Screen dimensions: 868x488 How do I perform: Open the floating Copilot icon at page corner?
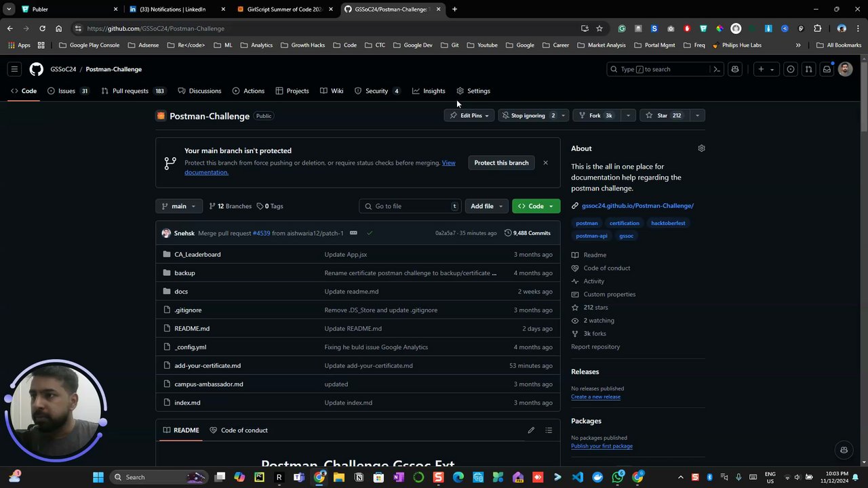tap(844, 450)
